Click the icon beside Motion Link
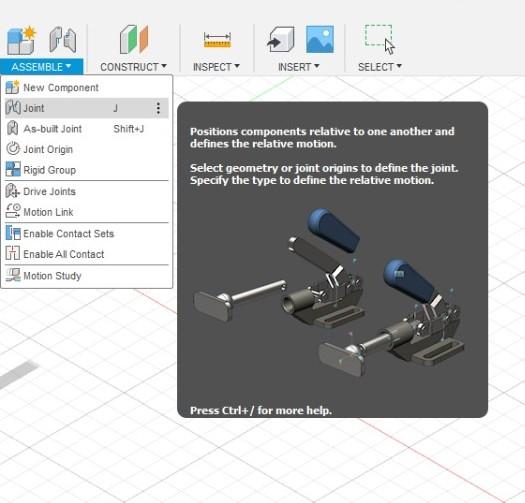Image resolution: width=525 pixels, height=503 pixels. tap(13, 212)
